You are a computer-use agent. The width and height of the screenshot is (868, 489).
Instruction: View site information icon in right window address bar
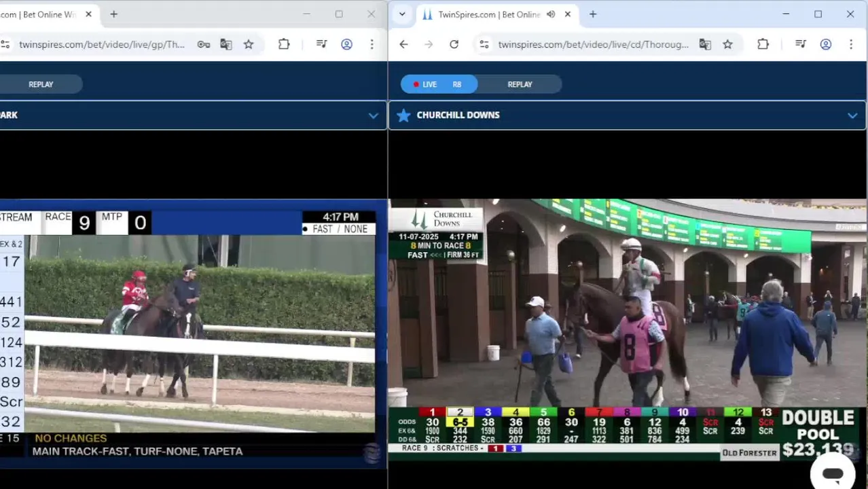[484, 44]
